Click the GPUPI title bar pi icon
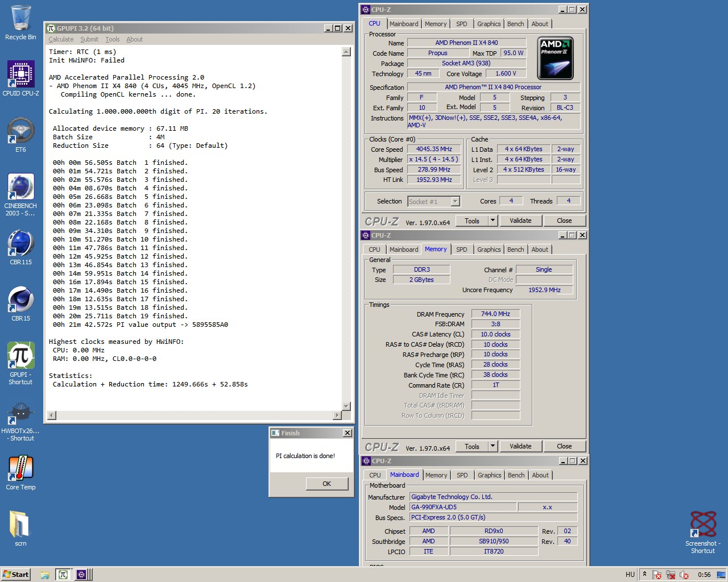The height and width of the screenshot is (582, 728). 51,28
